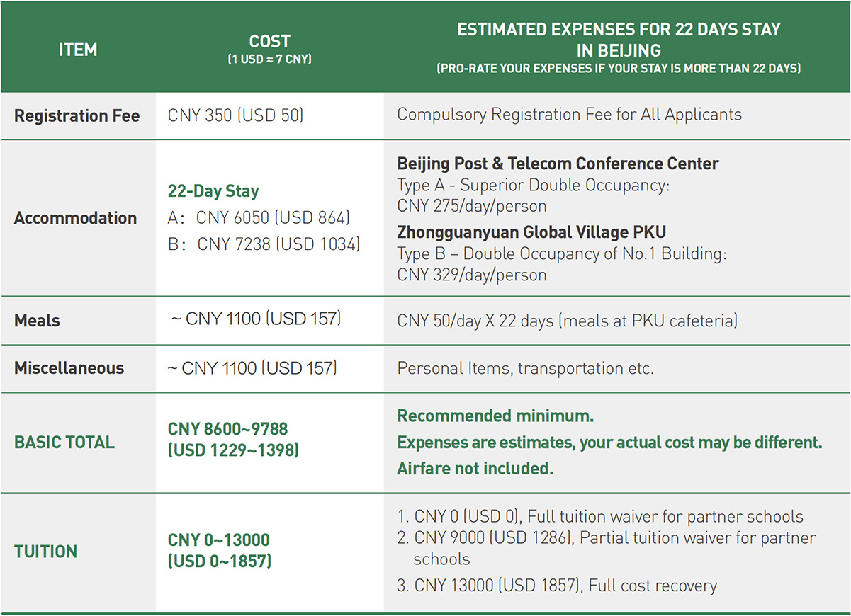The width and height of the screenshot is (851, 616).
Task: Click Compulsory Registration Fee for All Applicants text
Action: 569,115
